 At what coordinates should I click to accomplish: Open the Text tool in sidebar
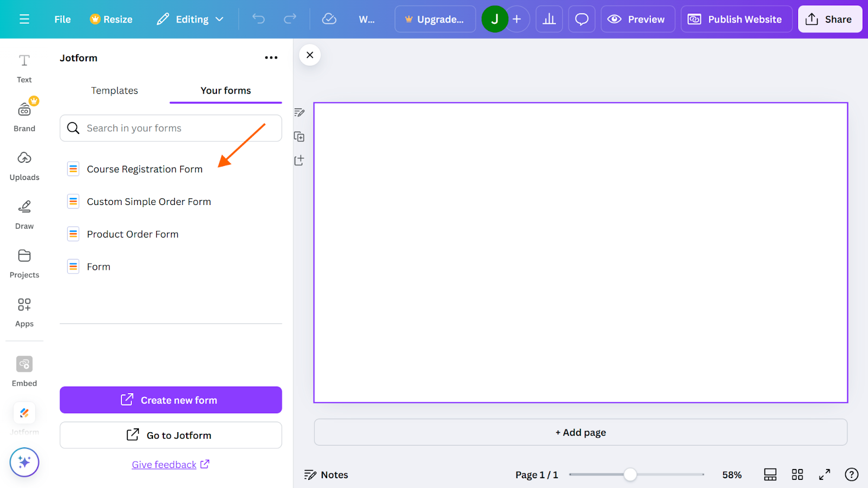coord(24,69)
